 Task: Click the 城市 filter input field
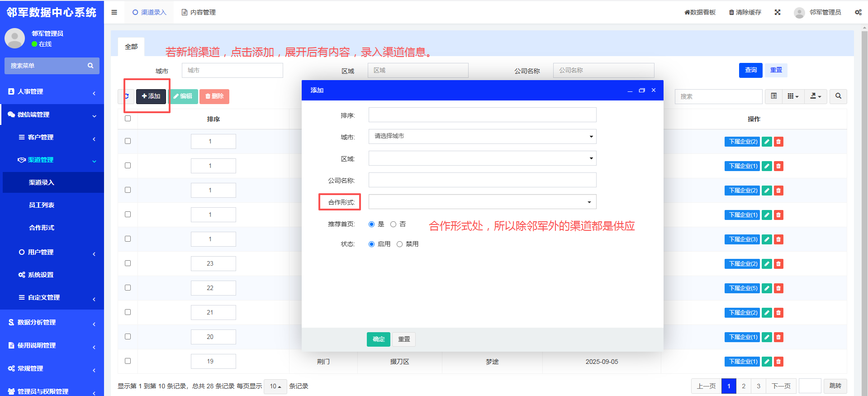click(x=232, y=71)
